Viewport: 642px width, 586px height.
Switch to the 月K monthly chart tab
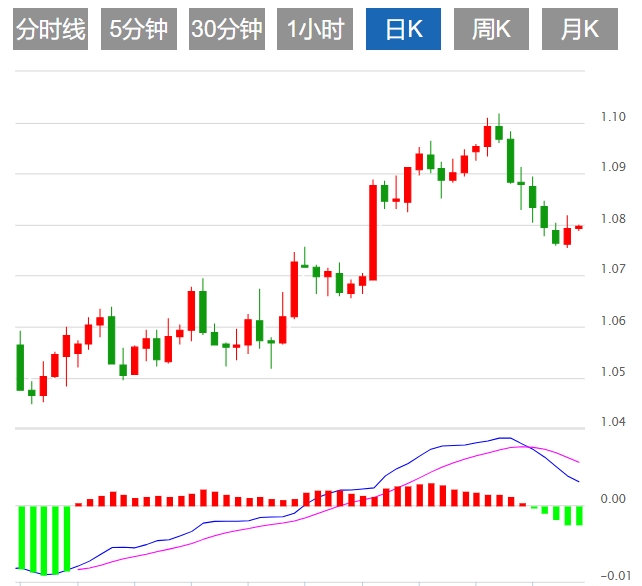point(580,29)
